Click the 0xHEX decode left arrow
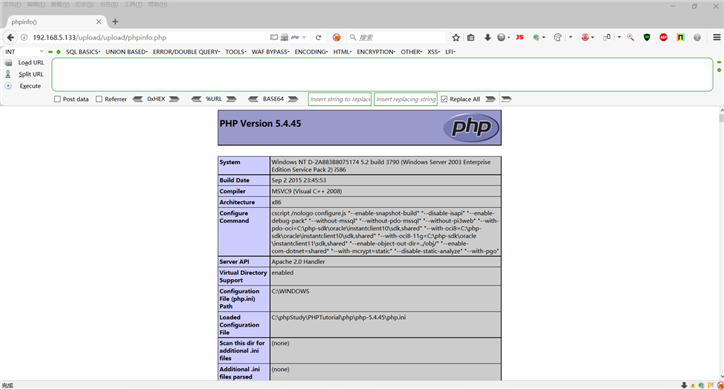724x390 pixels. (138, 99)
